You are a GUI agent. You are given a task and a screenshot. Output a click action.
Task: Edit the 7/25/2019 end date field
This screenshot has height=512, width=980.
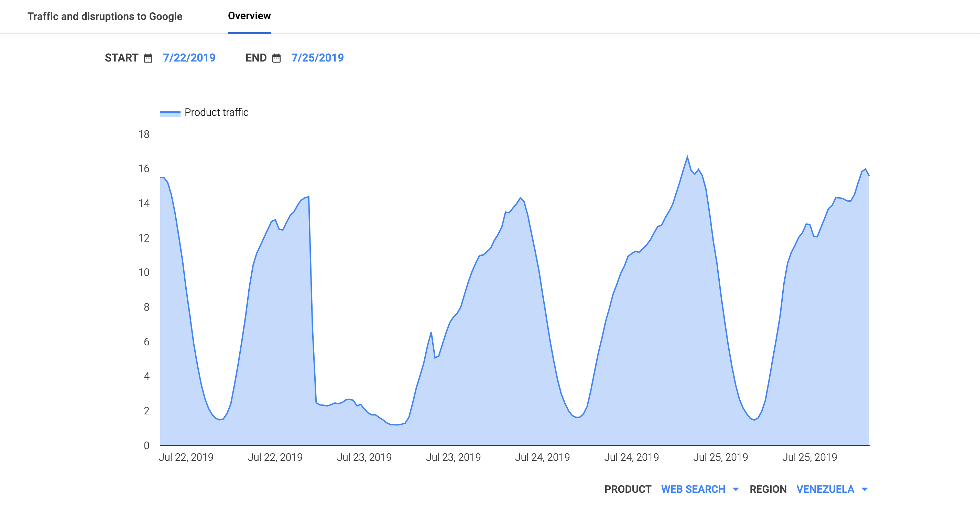[317, 58]
